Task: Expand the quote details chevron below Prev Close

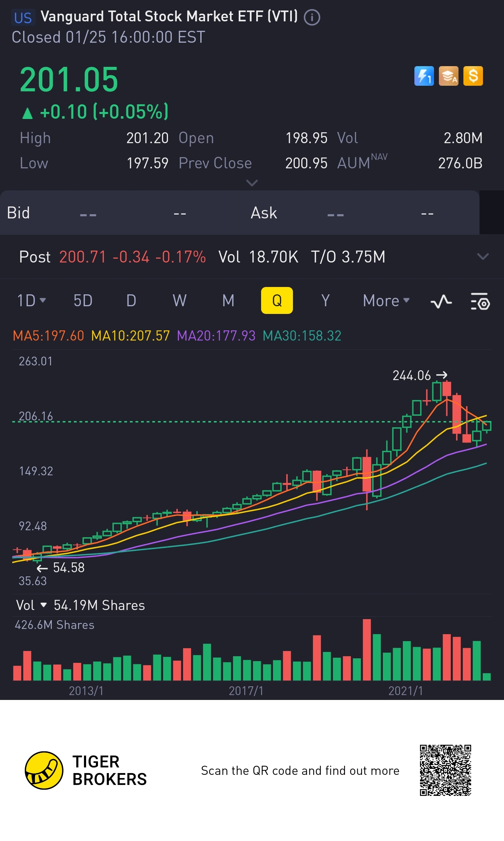Action: pyautogui.click(x=252, y=183)
